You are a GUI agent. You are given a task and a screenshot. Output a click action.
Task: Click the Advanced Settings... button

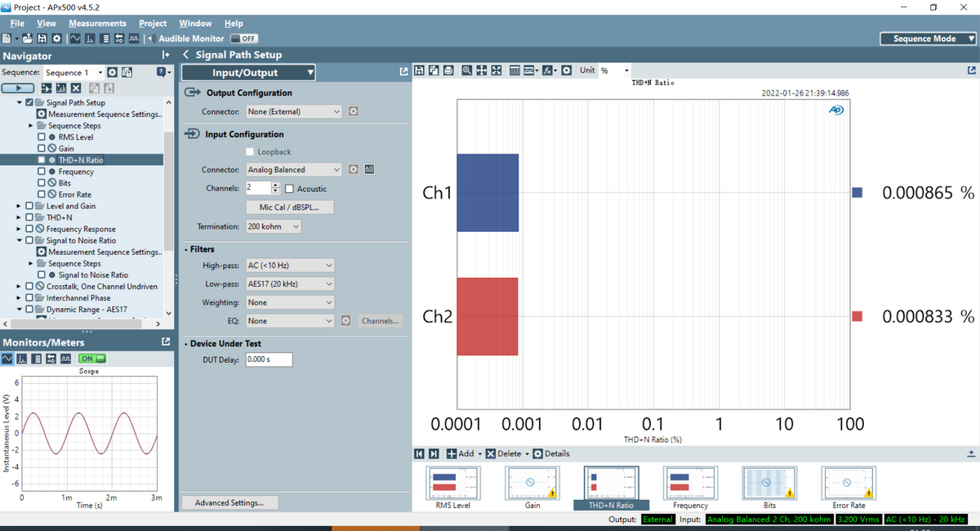tap(229, 502)
